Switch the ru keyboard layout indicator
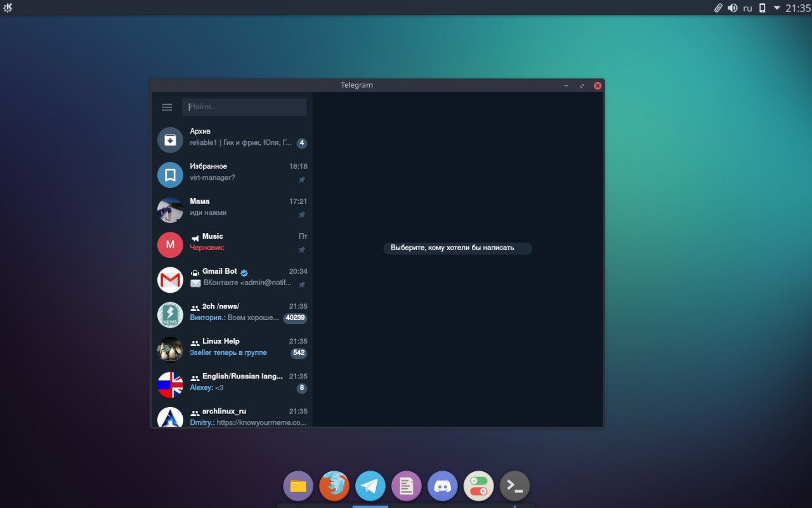Image resolution: width=812 pixels, height=508 pixels. [747, 8]
